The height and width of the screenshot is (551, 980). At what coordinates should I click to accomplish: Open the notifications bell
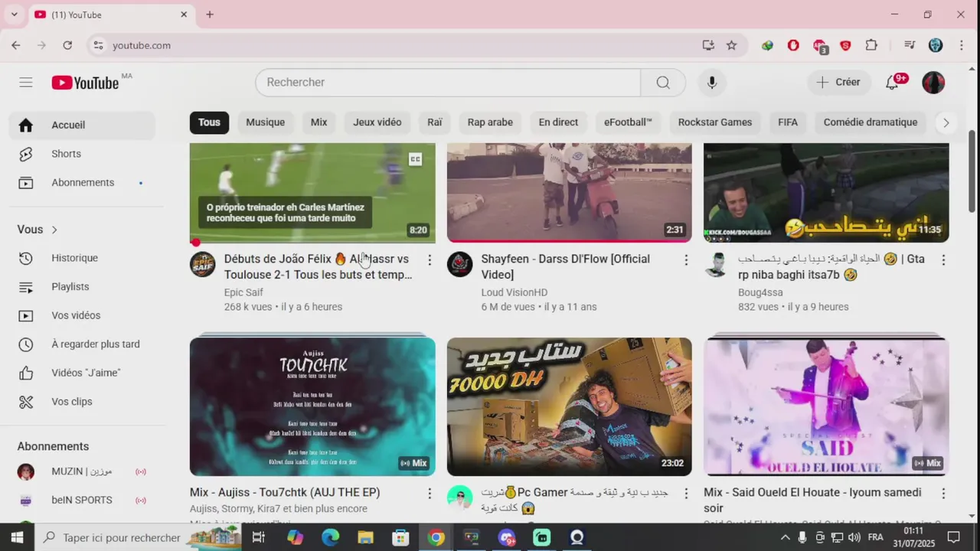click(893, 82)
